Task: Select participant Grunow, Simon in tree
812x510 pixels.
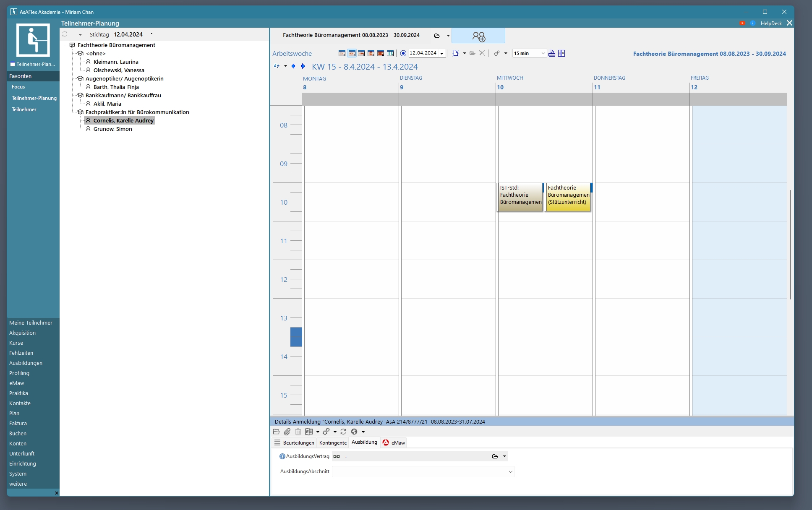Action: [x=112, y=129]
